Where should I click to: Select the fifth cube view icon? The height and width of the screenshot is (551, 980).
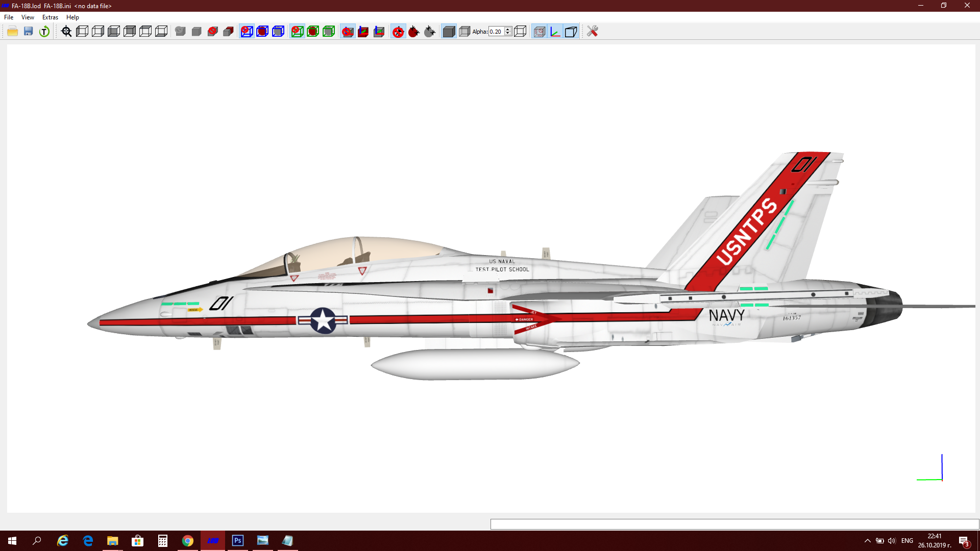click(145, 32)
